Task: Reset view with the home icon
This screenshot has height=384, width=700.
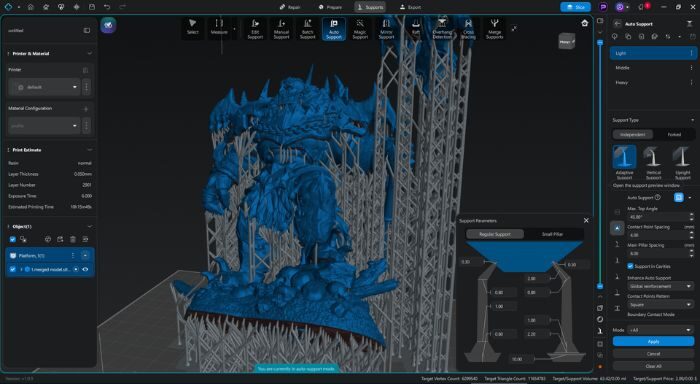Action: pyautogui.click(x=584, y=23)
